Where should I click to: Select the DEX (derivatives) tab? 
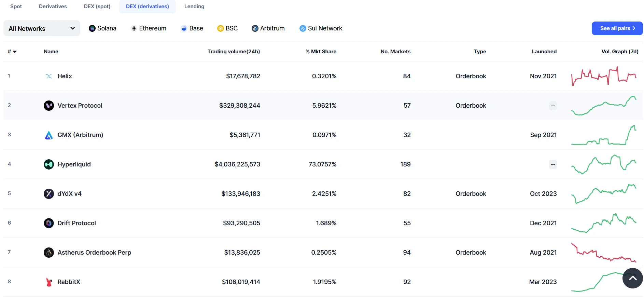pos(148,6)
